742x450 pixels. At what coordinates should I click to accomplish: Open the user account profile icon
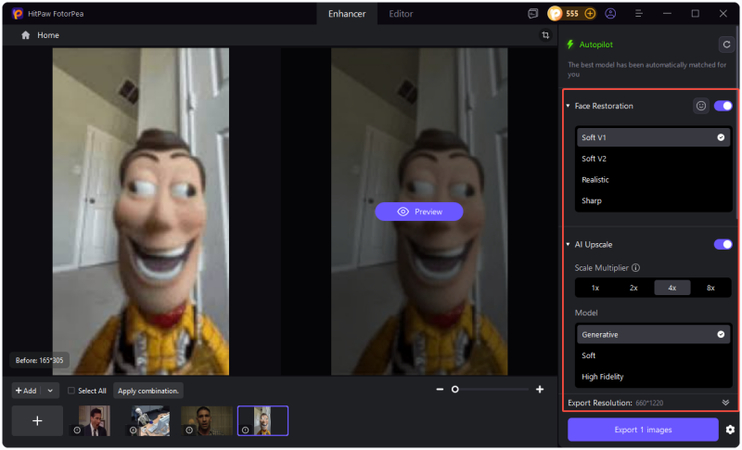(610, 14)
